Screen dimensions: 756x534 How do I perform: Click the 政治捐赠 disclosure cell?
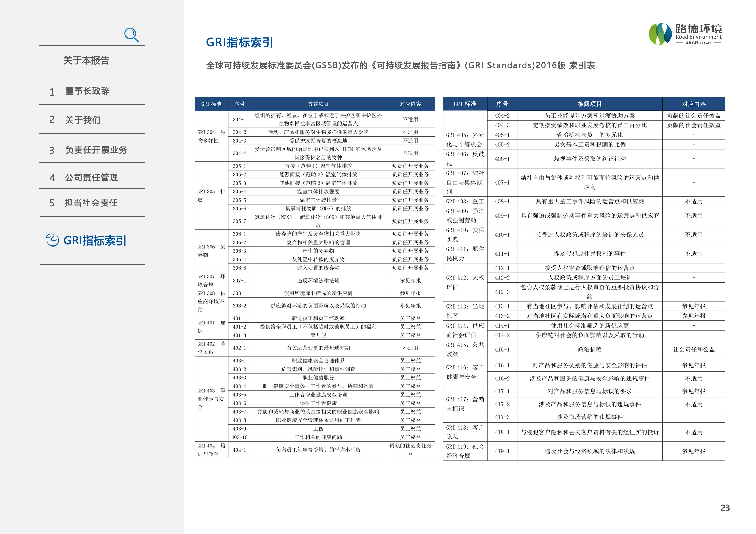[589, 349]
